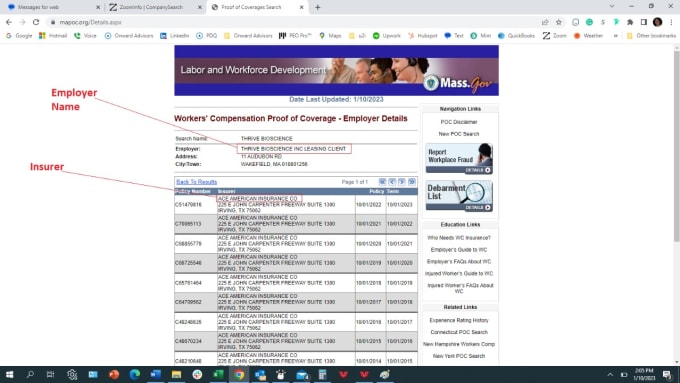Jump to the last results page
The width and height of the screenshot is (680, 383).
pyautogui.click(x=412, y=182)
